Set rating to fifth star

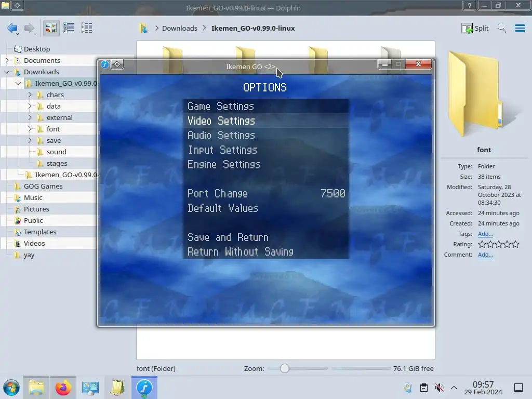(x=515, y=244)
